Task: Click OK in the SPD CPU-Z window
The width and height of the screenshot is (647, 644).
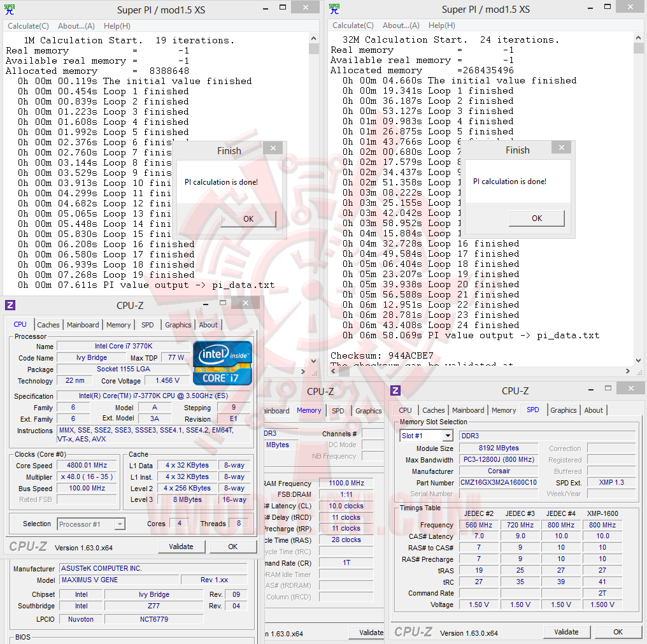Action: 618,632
